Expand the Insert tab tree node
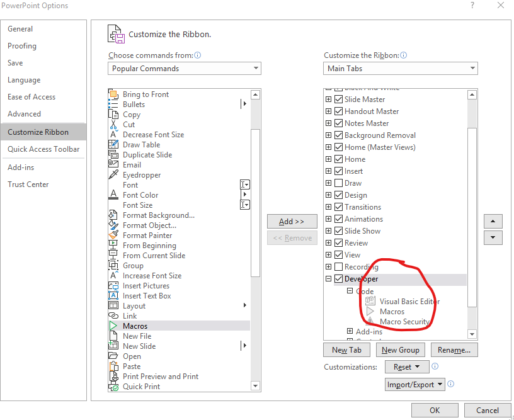The height and width of the screenshot is (420, 514). point(328,171)
